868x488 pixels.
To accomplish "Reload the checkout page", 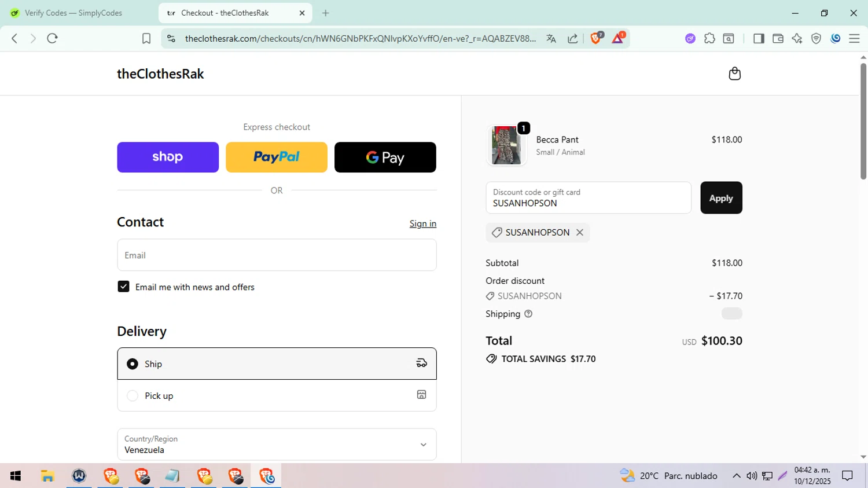I will (52, 38).
